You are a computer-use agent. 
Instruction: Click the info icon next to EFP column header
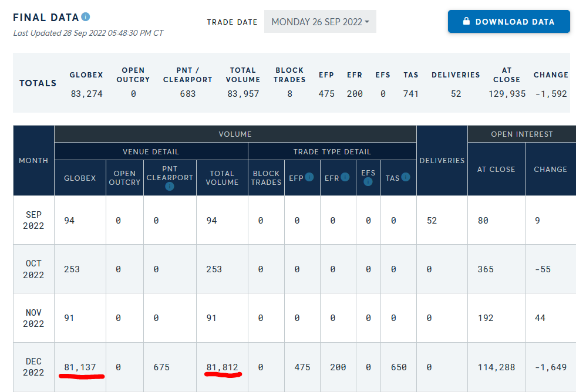309,177
